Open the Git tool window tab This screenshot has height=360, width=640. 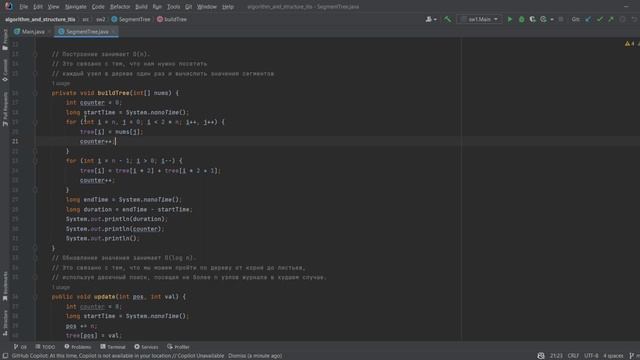click(20, 347)
